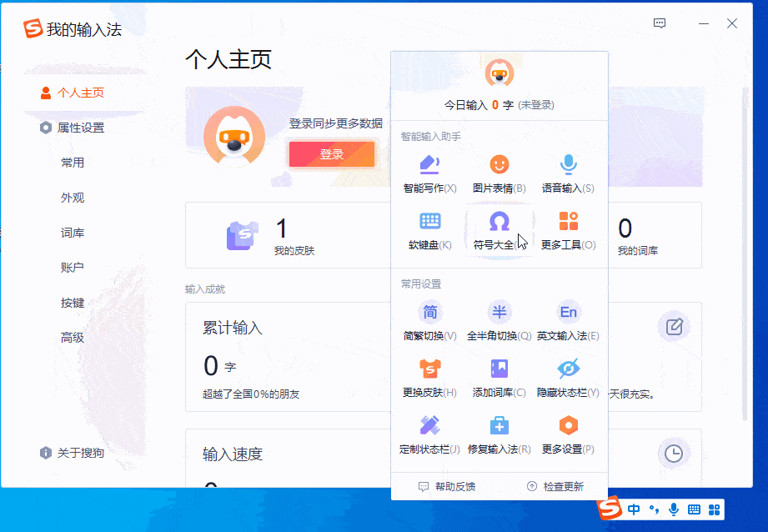Click the red login (登录) button

332,154
